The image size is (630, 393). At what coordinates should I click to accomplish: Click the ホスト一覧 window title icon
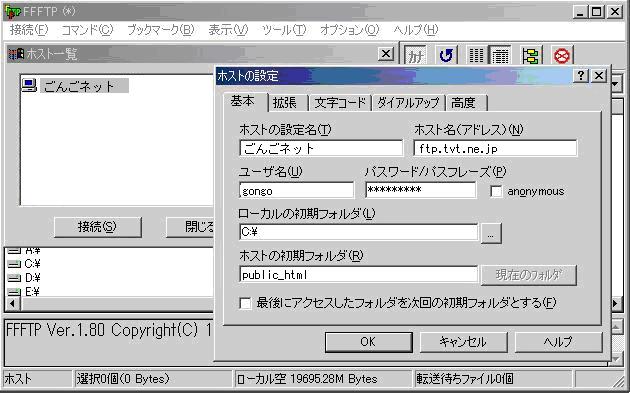coord(16,53)
